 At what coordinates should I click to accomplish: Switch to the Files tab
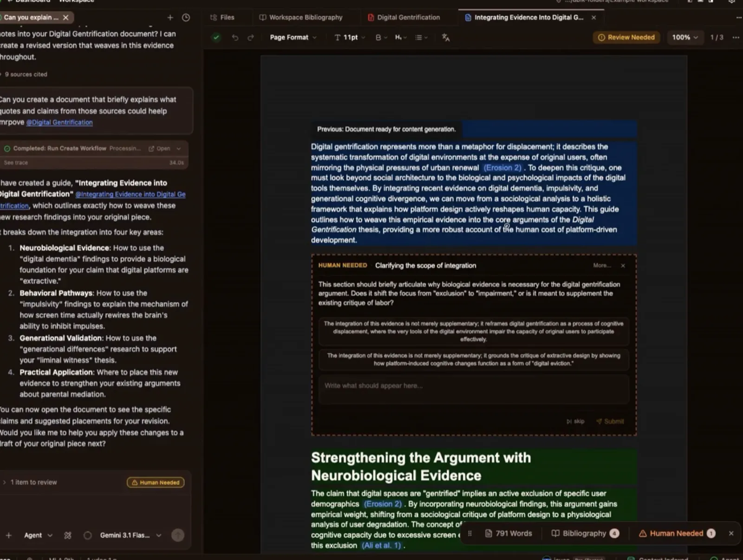(x=222, y=18)
